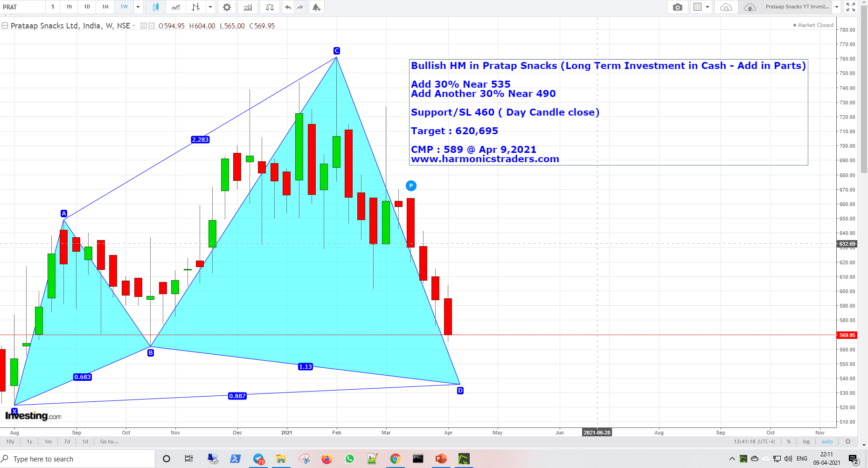Image resolution: width=868 pixels, height=468 pixels.
Task: Open the line tools dropdown arrow
Action: (x=210, y=7)
